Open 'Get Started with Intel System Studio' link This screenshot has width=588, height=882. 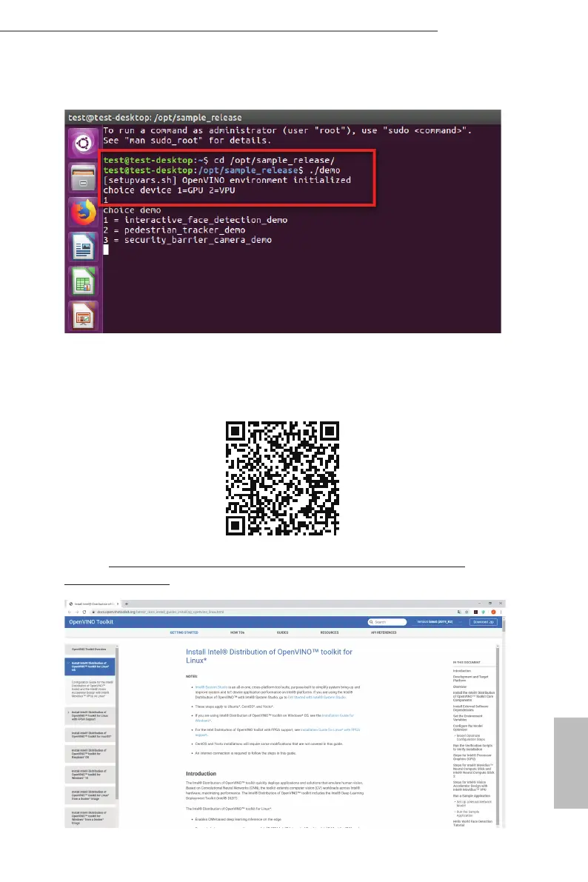tap(317, 698)
